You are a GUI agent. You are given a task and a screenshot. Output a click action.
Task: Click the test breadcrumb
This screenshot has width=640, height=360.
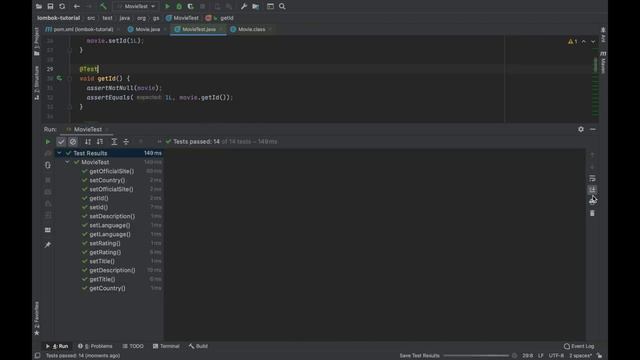pos(107,18)
